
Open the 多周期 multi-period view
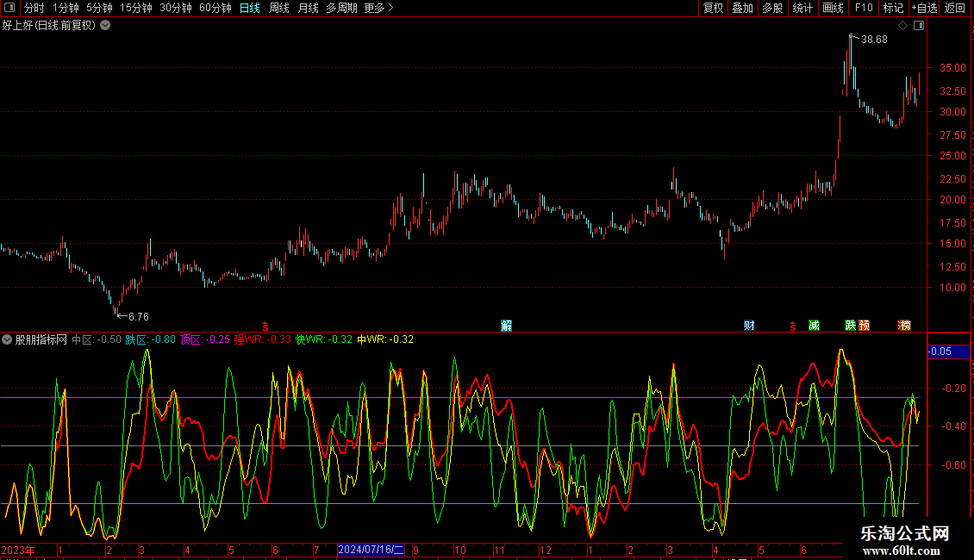(341, 8)
